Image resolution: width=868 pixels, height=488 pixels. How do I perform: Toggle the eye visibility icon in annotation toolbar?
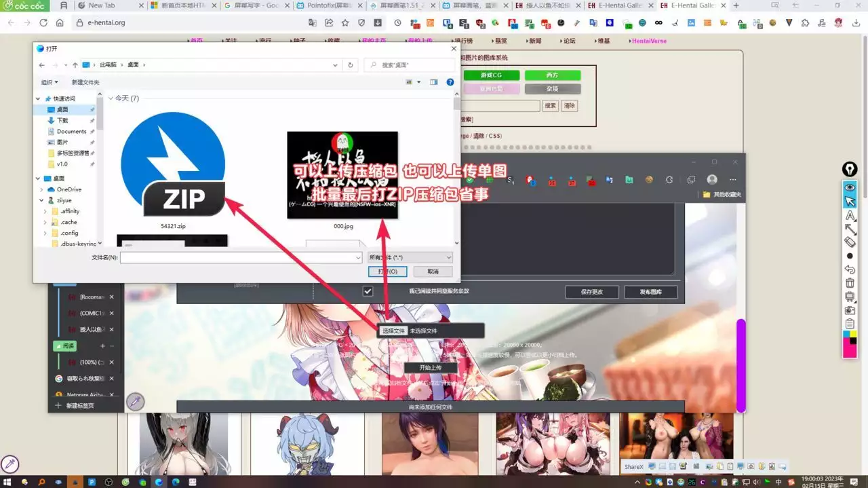click(x=850, y=187)
